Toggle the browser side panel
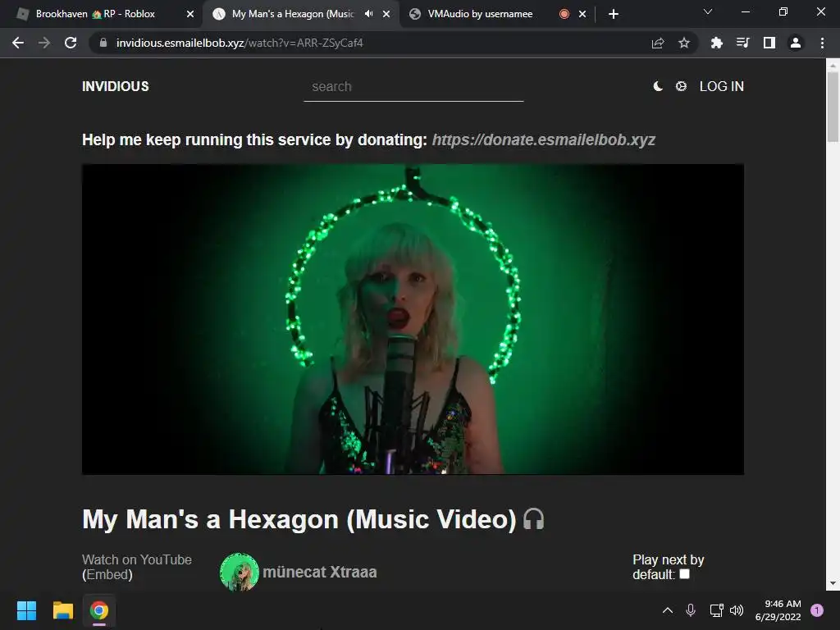 click(769, 43)
